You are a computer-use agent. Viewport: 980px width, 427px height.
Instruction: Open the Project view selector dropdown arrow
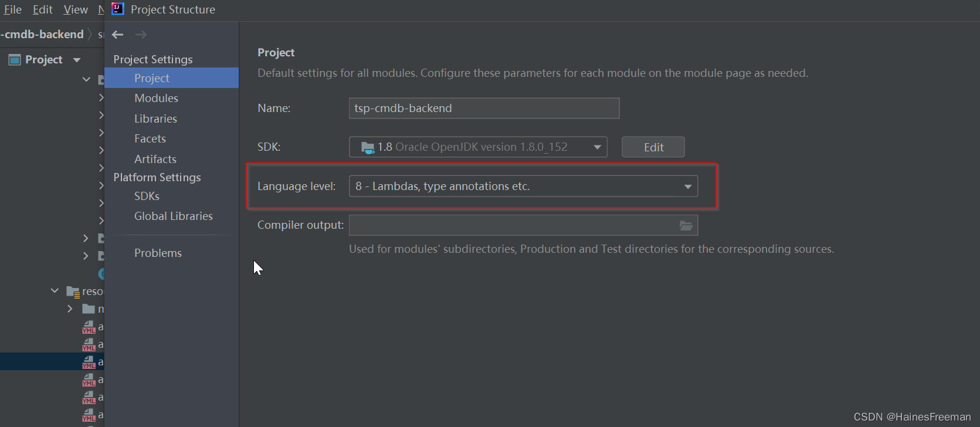coord(77,60)
